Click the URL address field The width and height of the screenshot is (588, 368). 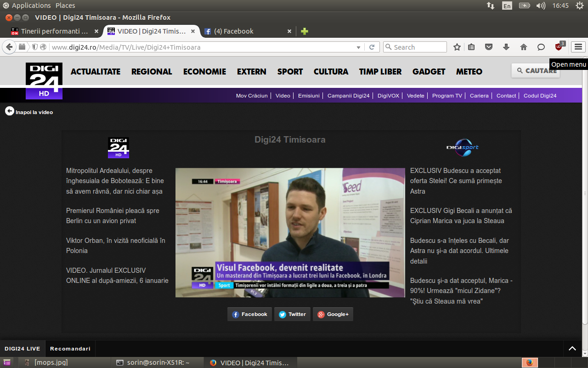click(202, 47)
